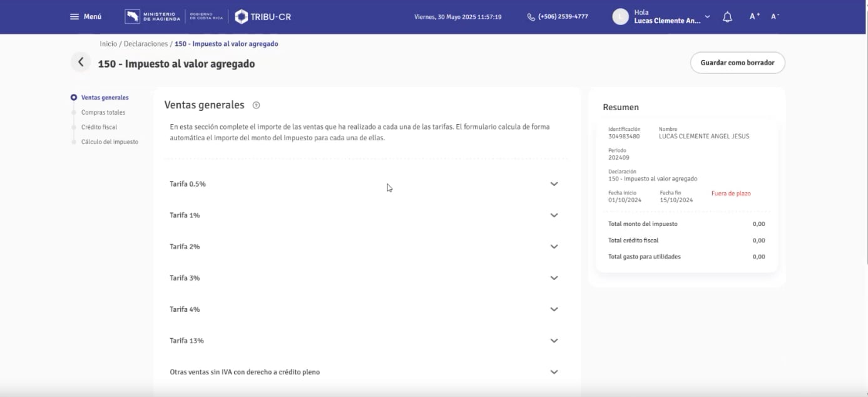Click the phone number icon (+506) 2539-4777
This screenshot has height=397, width=868.
click(x=530, y=16)
